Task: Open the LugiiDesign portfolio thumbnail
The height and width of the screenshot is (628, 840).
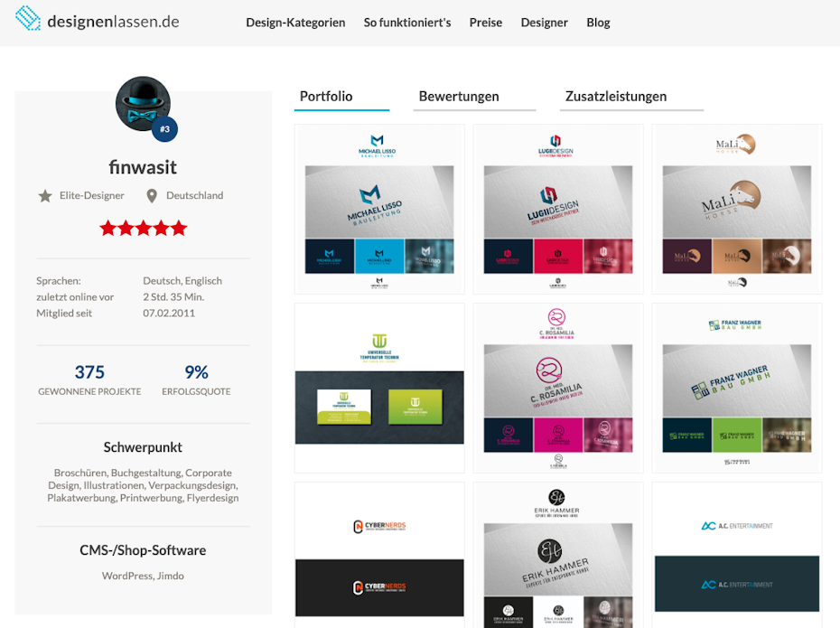Action: pyautogui.click(x=558, y=209)
